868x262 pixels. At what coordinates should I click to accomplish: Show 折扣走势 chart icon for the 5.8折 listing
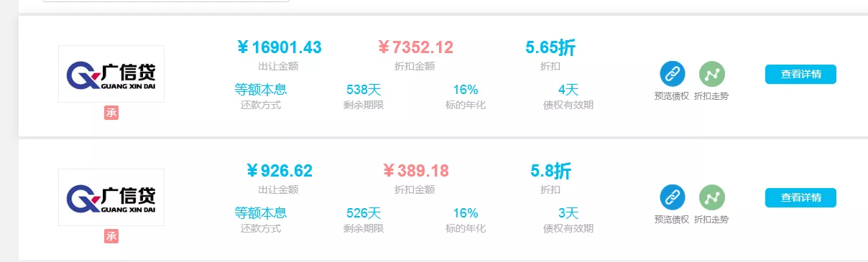click(711, 197)
